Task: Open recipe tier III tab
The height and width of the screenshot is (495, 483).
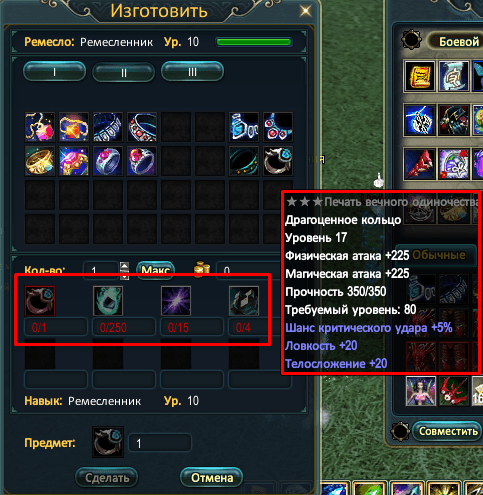Action: 192,71
